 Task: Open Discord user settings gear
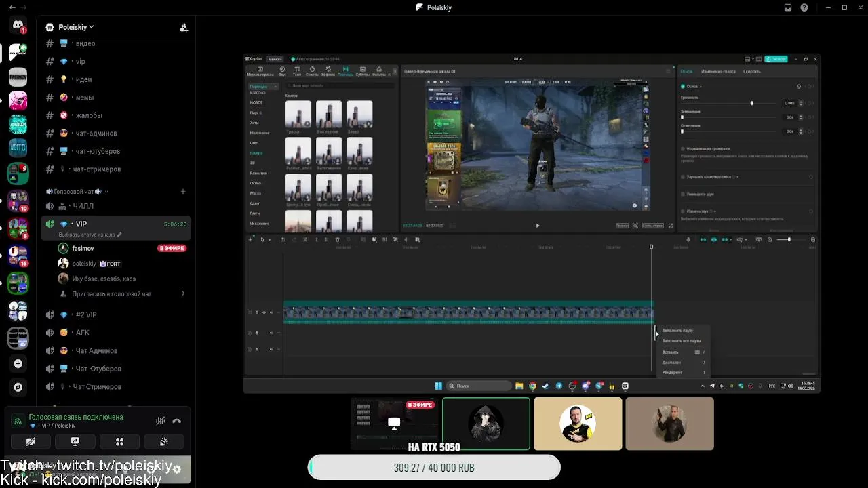pos(177,469)
